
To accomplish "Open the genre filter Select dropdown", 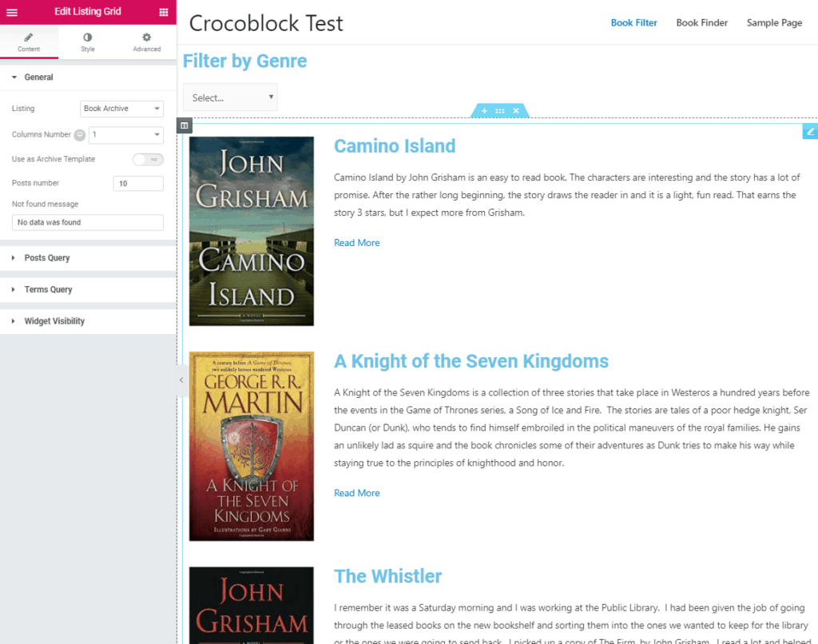I will tap(230, 97).
